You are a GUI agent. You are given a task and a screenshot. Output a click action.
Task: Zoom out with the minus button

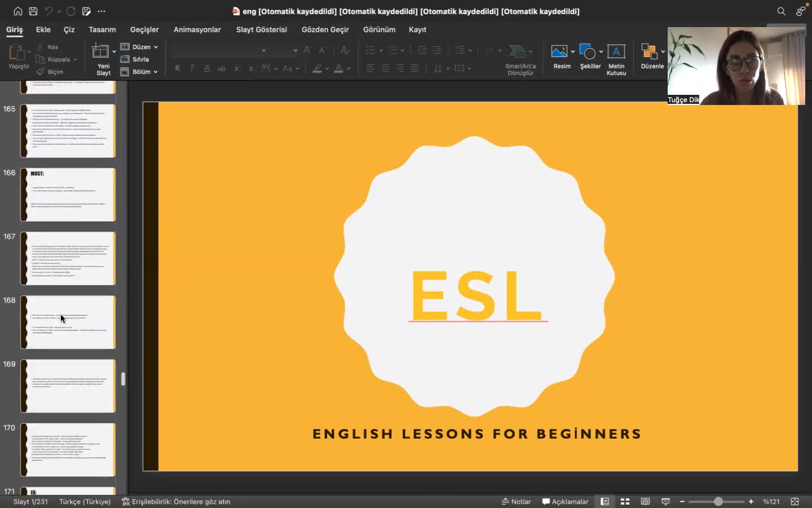[x=682, y=501]
